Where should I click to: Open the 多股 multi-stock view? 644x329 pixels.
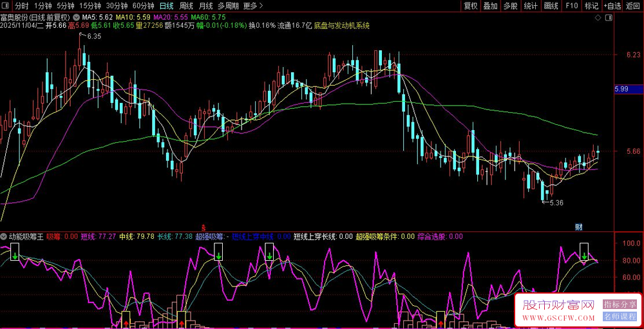point(511,6)
